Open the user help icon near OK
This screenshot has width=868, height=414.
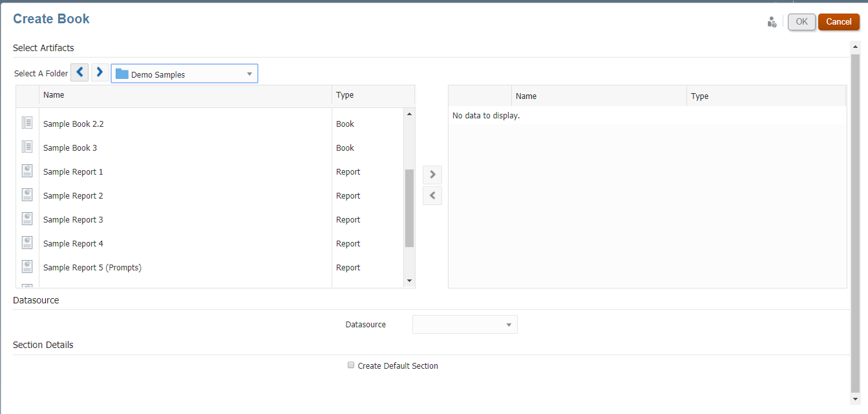772,22
